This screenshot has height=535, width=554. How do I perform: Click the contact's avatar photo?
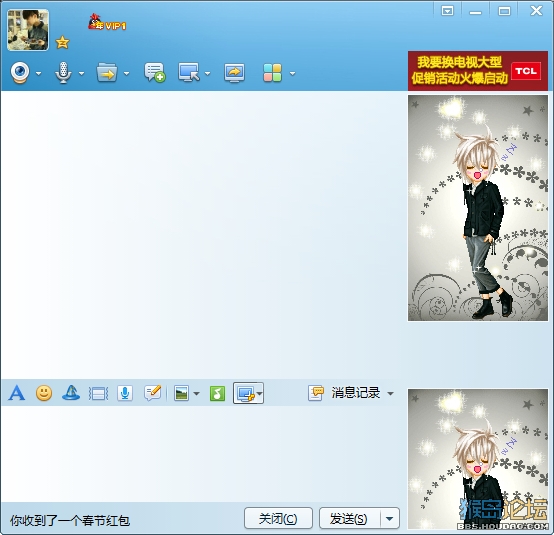coord(28,30)
